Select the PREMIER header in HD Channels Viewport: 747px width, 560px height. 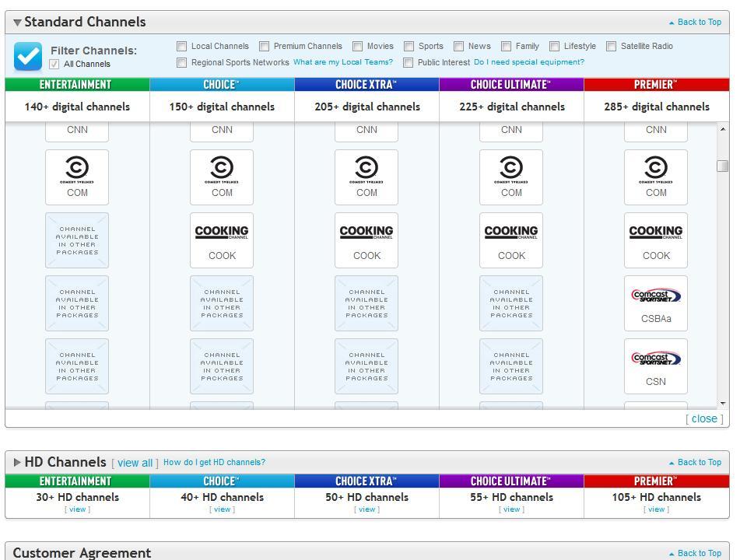(x=657, y=481)
